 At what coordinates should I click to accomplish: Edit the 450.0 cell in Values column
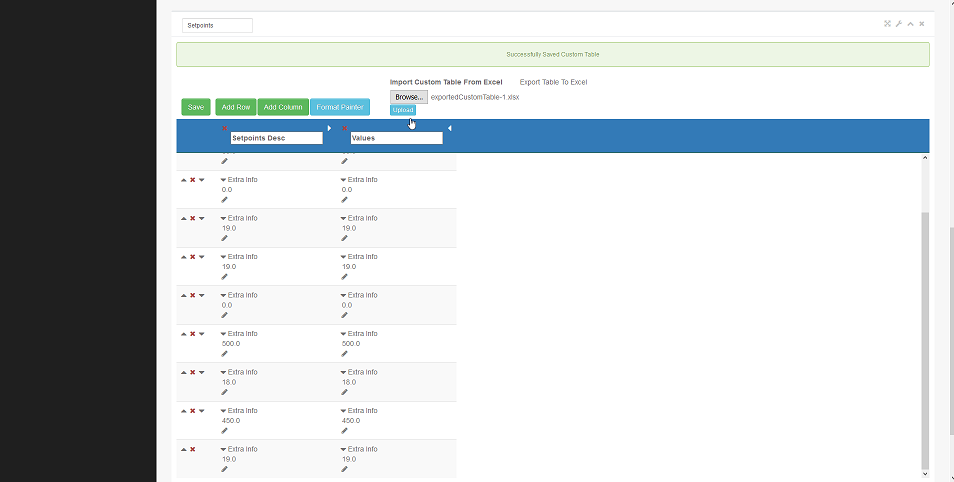click(344, 431)
